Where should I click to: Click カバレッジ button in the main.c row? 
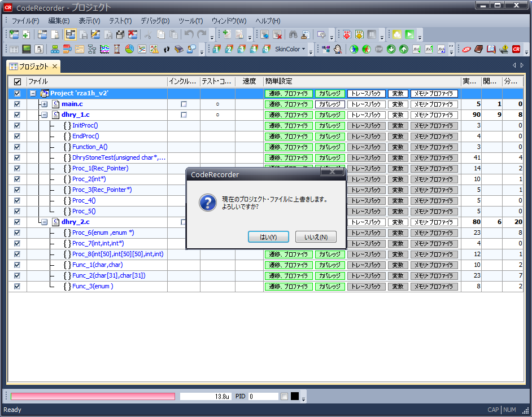330,104
